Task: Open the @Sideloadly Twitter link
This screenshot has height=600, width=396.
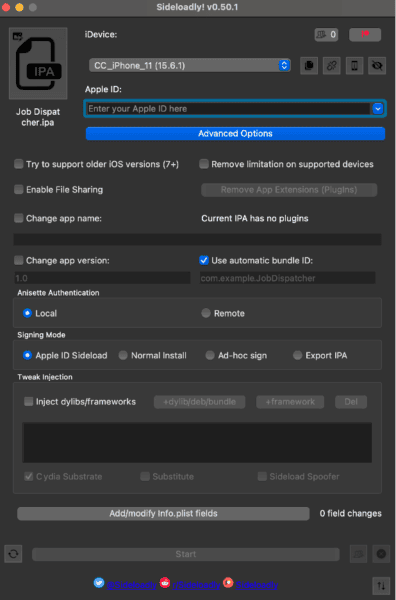Action: [132, 585]
